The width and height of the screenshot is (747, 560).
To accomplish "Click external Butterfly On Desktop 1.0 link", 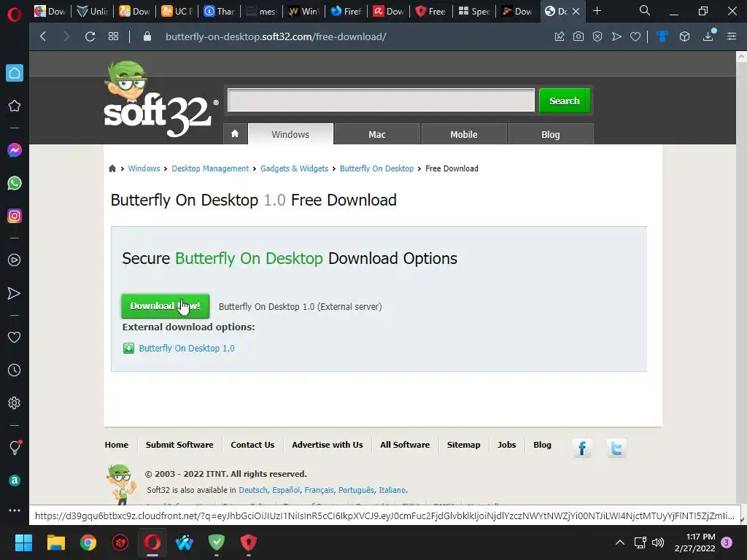I will tap(187, 348).
